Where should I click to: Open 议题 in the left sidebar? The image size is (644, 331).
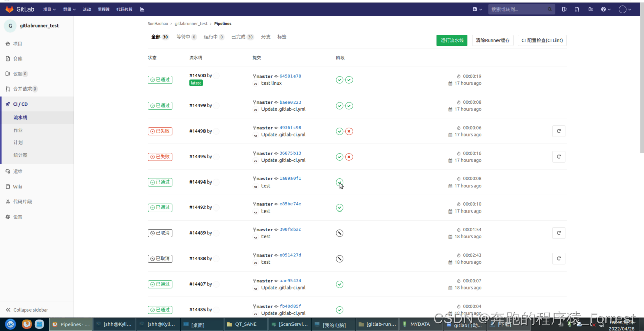pyautogui.click(x=17, y=74)
